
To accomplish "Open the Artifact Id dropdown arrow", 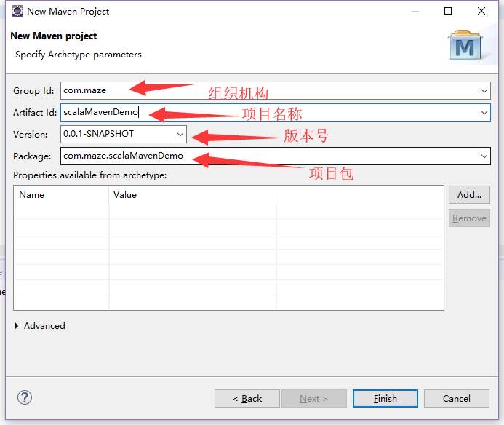I will 484,113.
